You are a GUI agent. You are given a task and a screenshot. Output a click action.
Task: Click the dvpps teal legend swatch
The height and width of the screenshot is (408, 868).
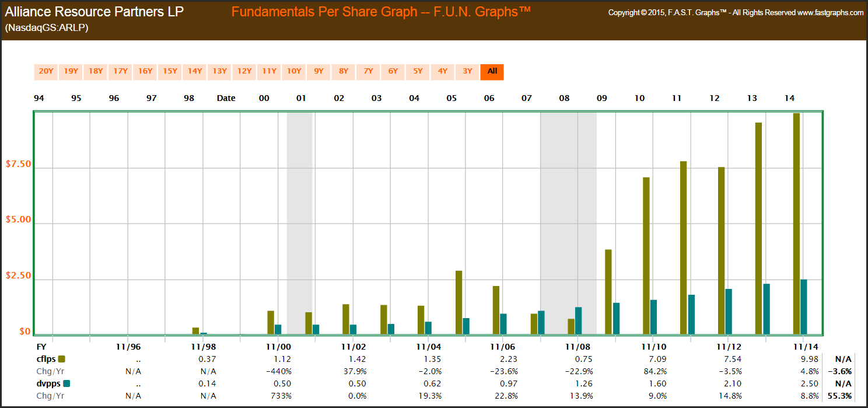tap(66, 383)
